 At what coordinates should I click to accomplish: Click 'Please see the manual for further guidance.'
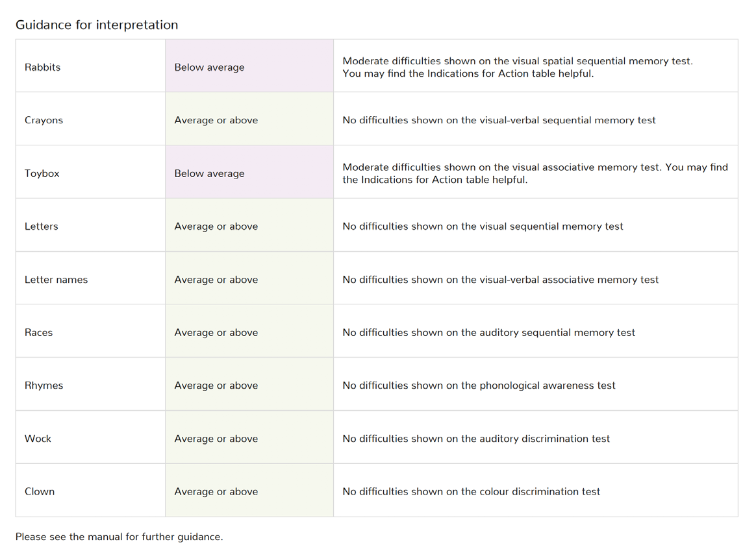point(119,537)
